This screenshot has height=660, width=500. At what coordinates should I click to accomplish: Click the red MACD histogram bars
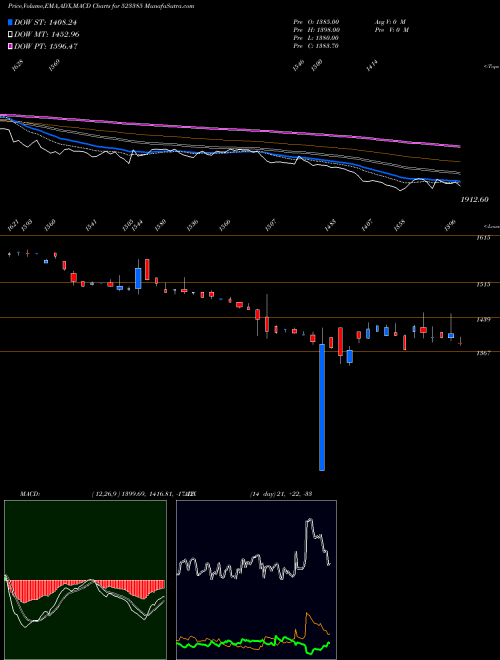click(84, 587)
